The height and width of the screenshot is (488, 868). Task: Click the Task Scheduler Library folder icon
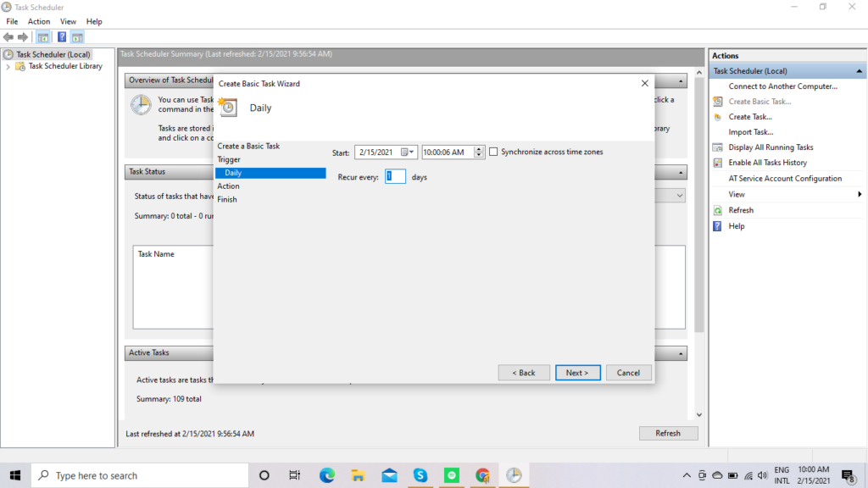coord(20,66)
